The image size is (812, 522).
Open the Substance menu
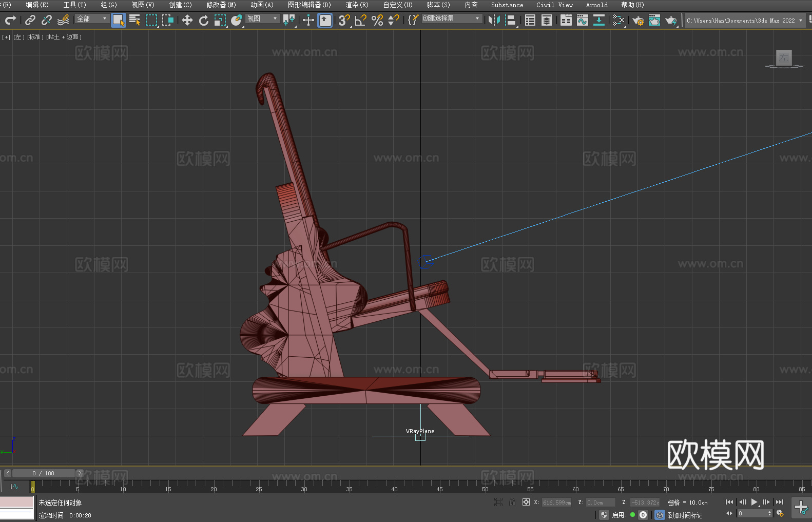(507, 5)
